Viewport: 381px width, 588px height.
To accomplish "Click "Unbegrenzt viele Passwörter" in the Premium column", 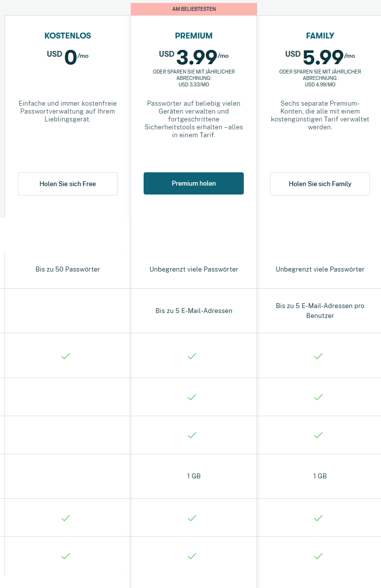I will (194, 269).
